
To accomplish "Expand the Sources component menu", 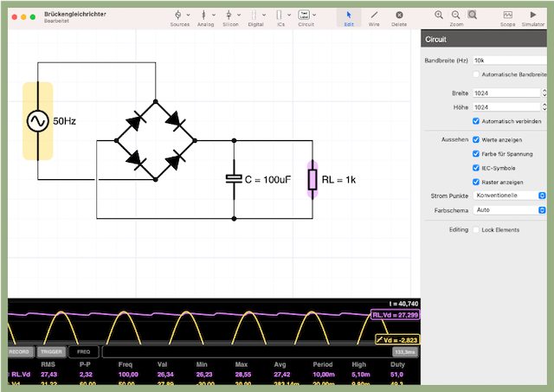I will tap(179, 16).
